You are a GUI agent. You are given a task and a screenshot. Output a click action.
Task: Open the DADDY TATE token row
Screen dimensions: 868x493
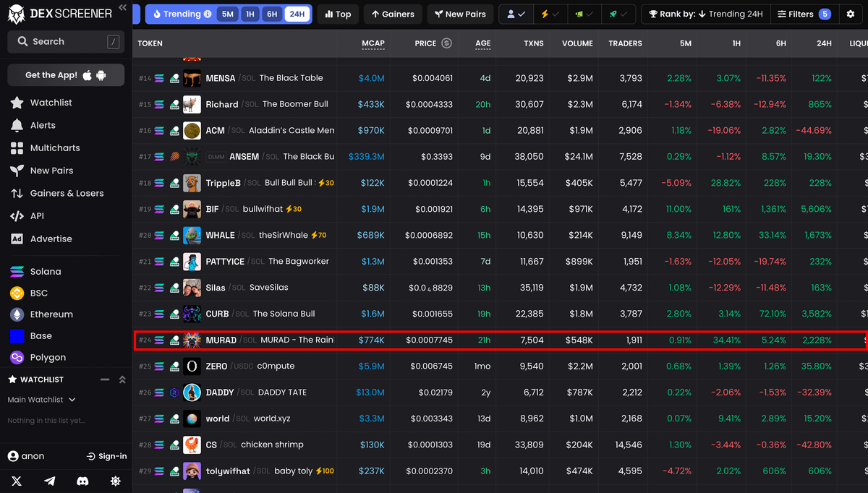[x=500, y=393]
